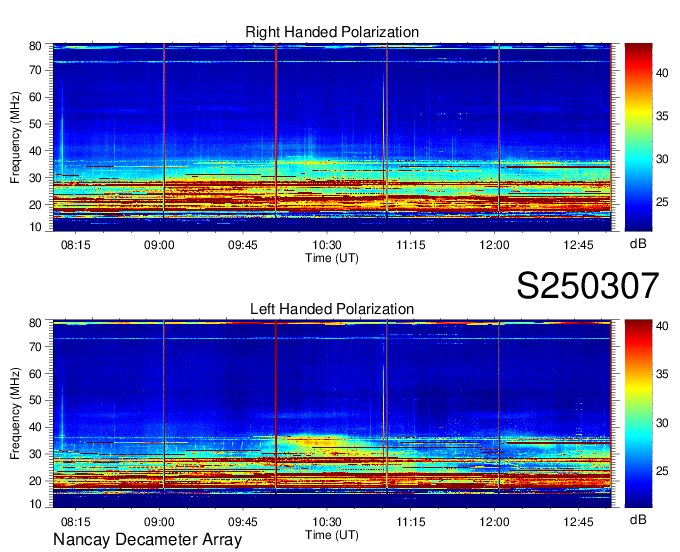Click "Frequency (MHz)" label of left-handed plot
680x552 pixels.
(x=15, y=414)
